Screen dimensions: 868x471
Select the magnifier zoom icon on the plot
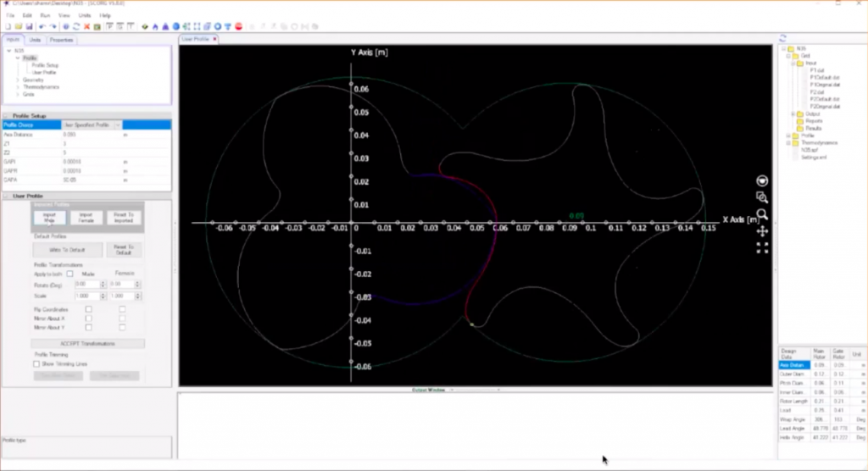point(762,214)
